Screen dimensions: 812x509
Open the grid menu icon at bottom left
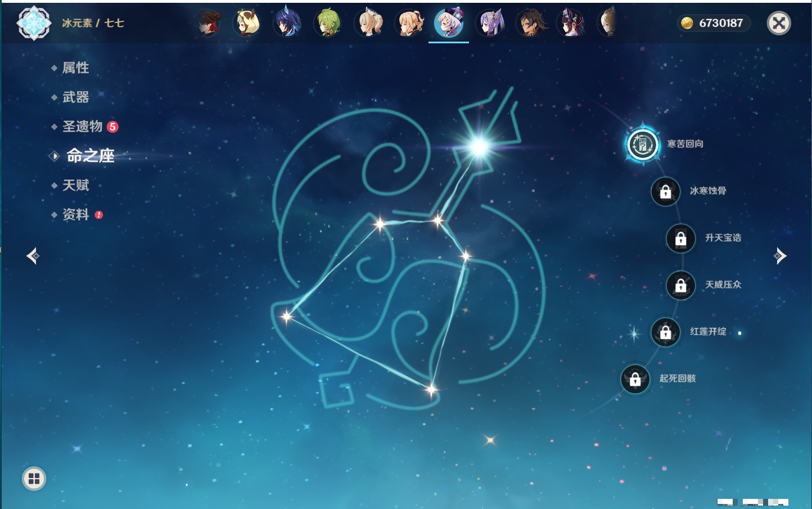(x=34, y=479)
